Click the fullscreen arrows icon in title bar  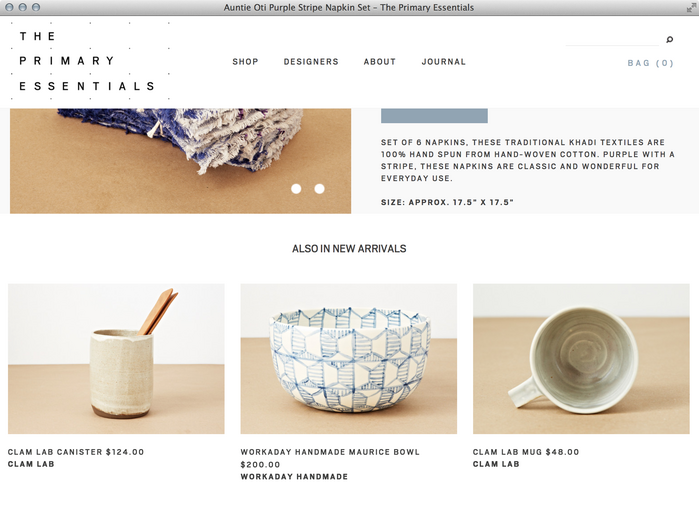(691, 8)
